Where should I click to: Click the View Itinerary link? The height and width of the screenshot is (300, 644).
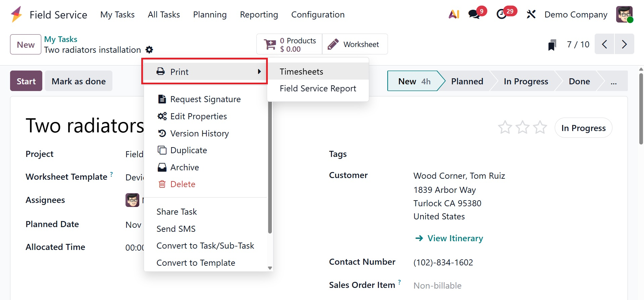[455, 238]
